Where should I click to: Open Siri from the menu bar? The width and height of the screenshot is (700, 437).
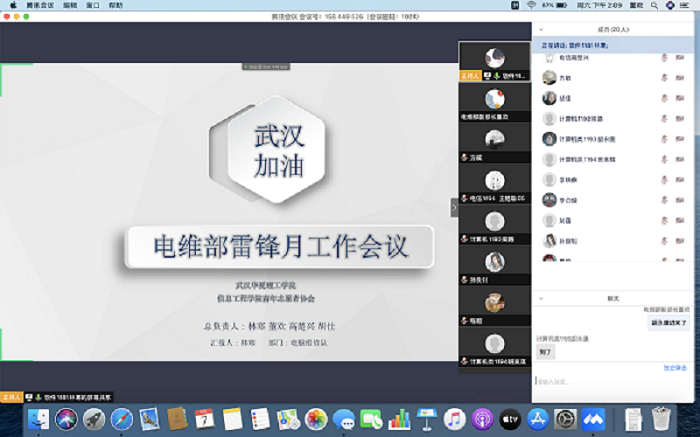[x=670, y=5]
